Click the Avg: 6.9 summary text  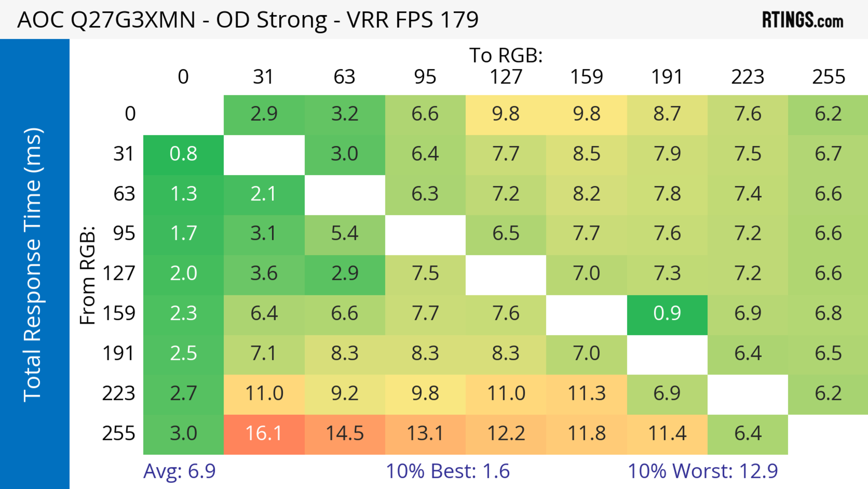pyautogui.click(x=179, y=471)
